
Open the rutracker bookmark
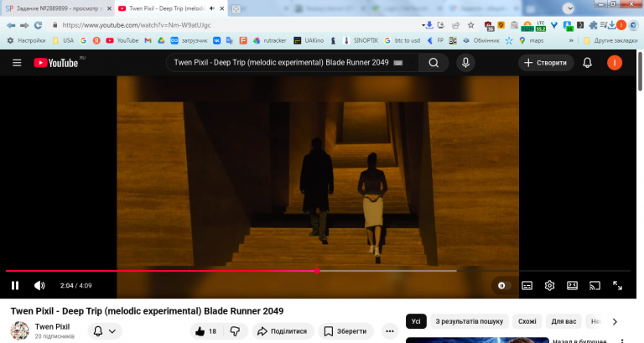pyautogui.click(x=269, y=40)
